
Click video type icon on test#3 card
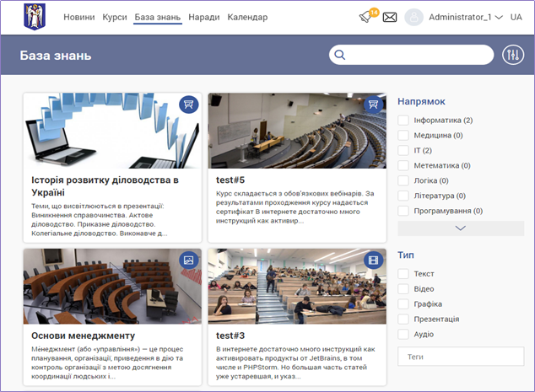pos(374,260)
